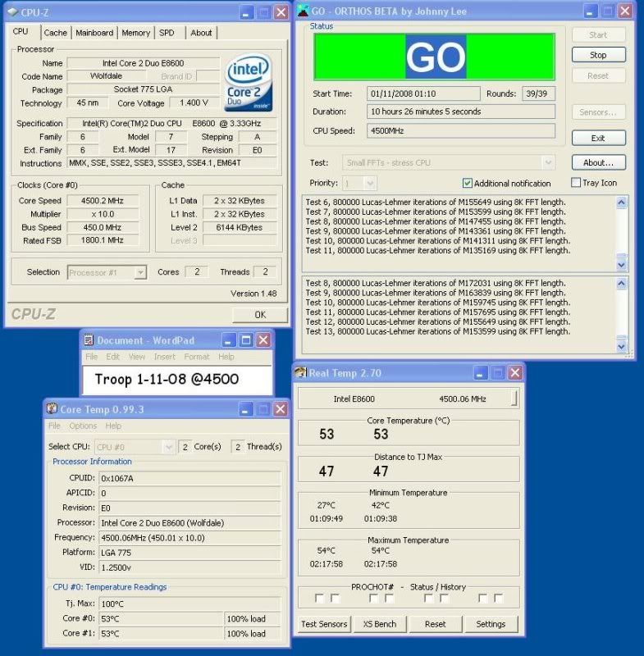Click the slider beside 4500.06 MHz

click(514, 399)
